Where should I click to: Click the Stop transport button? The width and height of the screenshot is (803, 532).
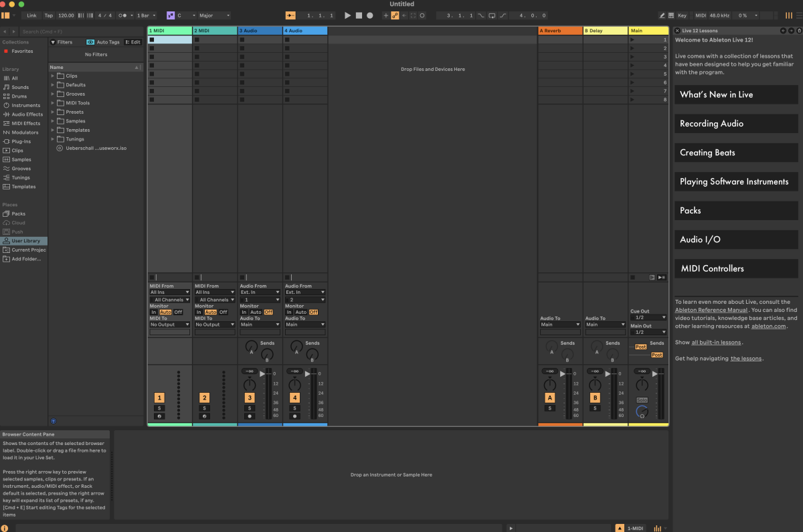[x=359, y=15]
